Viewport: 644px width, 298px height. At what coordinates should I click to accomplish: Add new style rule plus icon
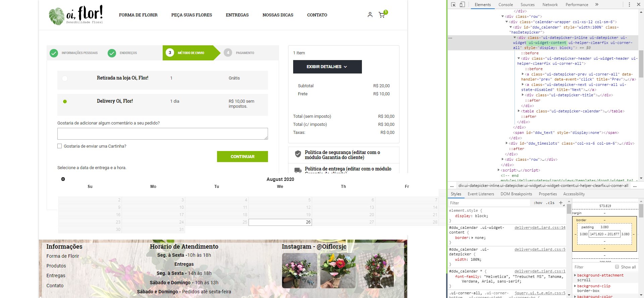tap(560, 203)
